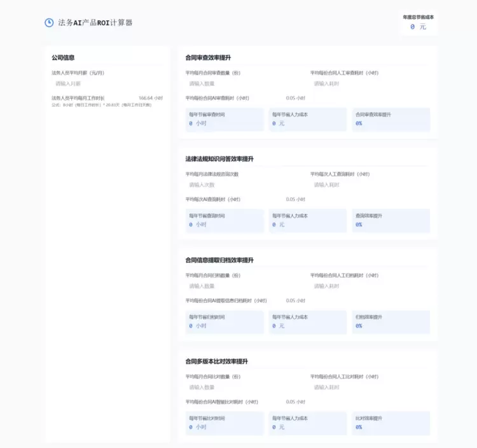Viewport: 477px width, 448px height.
Task: Click the 平均每份合同人工归档耗时 input
Action: point(369,286)
